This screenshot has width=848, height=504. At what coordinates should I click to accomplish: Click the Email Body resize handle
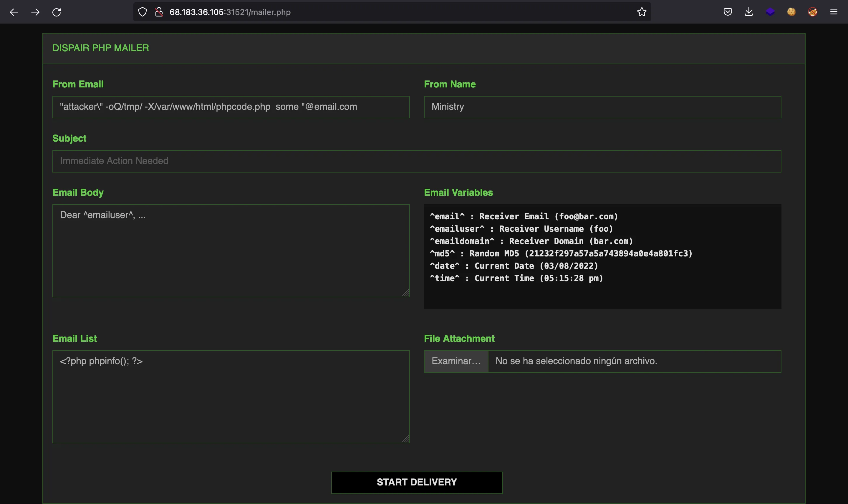405,293
